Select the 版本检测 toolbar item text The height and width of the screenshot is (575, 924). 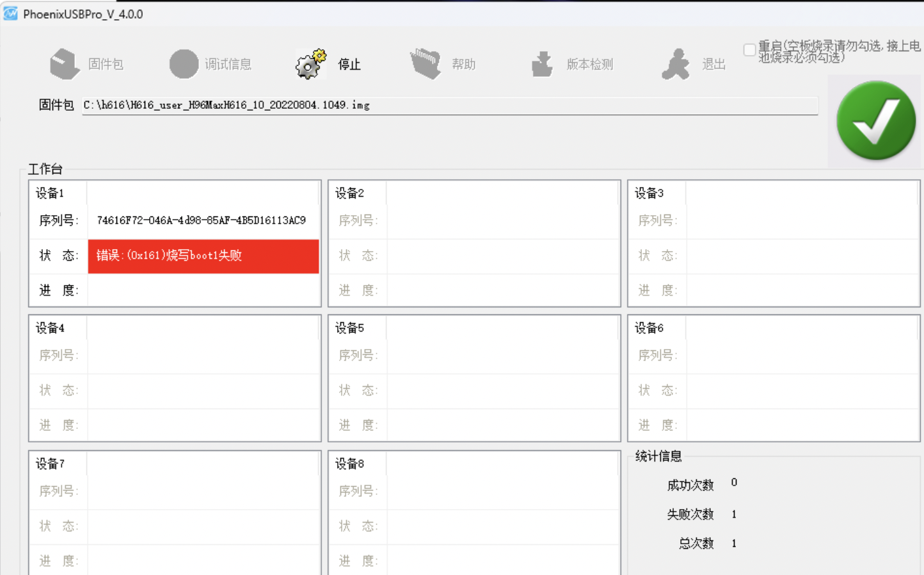point(589,64)
